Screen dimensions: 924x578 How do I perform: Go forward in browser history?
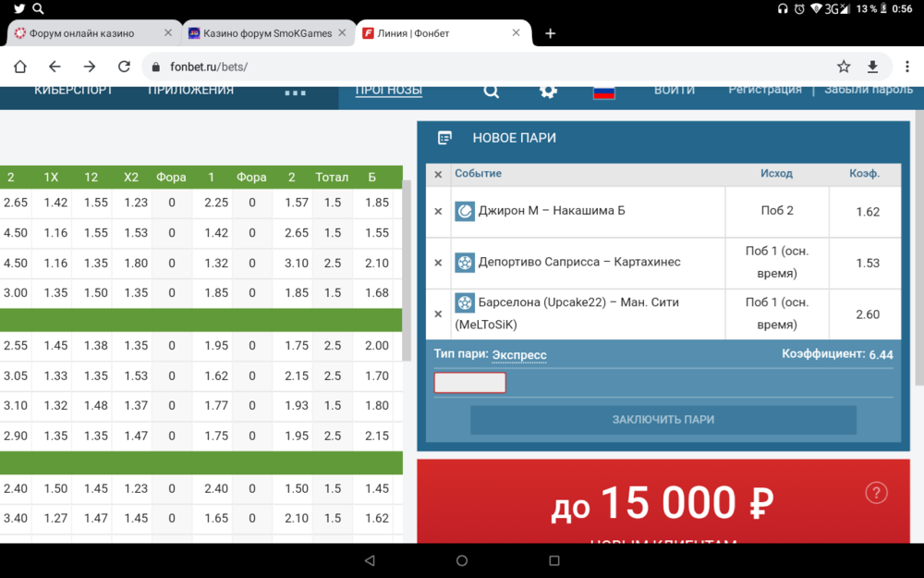(x=90, y=67)
